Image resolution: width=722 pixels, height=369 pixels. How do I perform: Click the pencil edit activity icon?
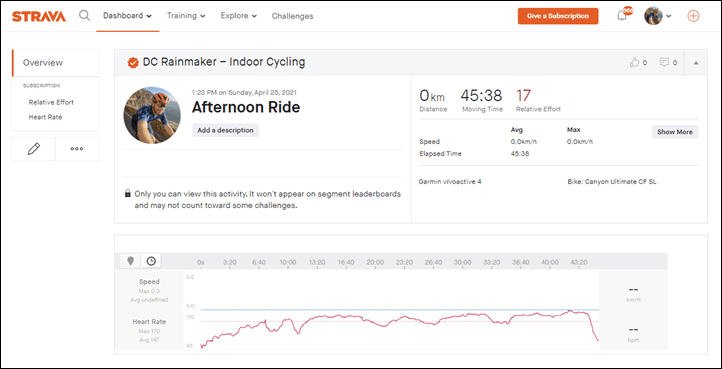coord(34,149)
